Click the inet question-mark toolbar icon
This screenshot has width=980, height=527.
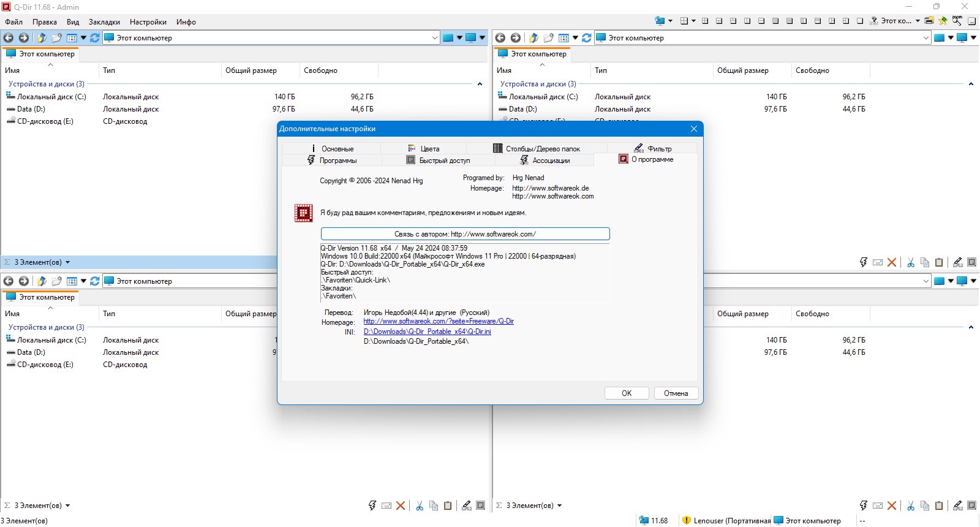point(874,21)
